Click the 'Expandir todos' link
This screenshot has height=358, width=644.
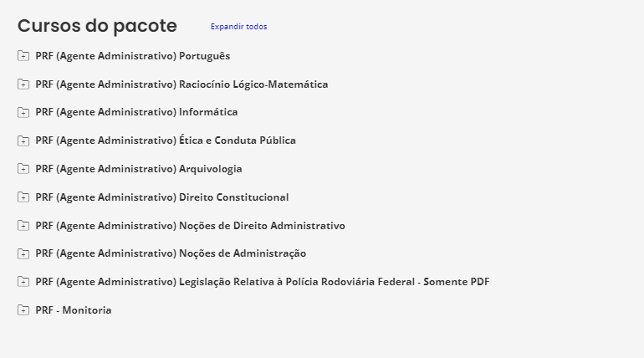pos(238,27)
